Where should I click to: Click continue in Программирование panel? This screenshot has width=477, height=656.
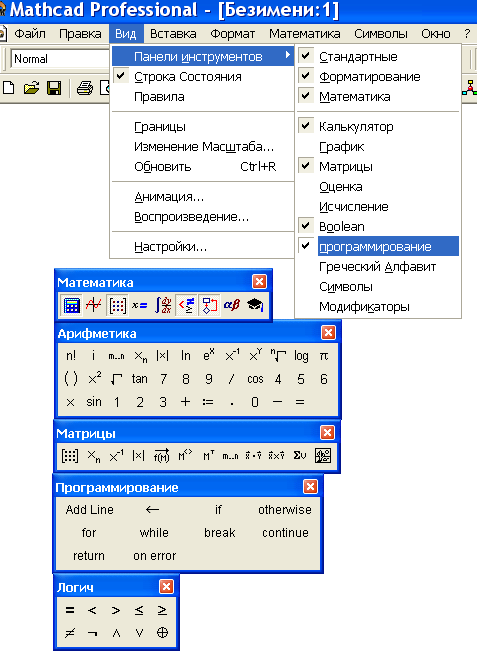coord(285,533)
